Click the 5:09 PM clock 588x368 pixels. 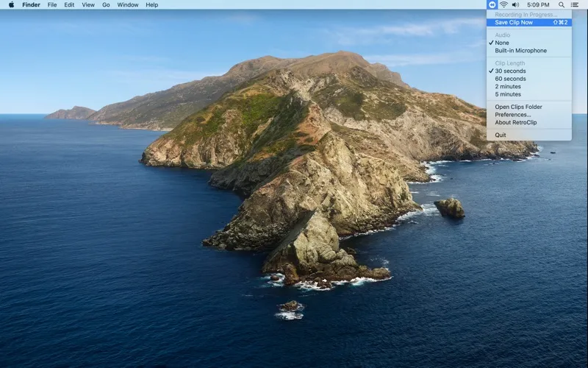538,5
